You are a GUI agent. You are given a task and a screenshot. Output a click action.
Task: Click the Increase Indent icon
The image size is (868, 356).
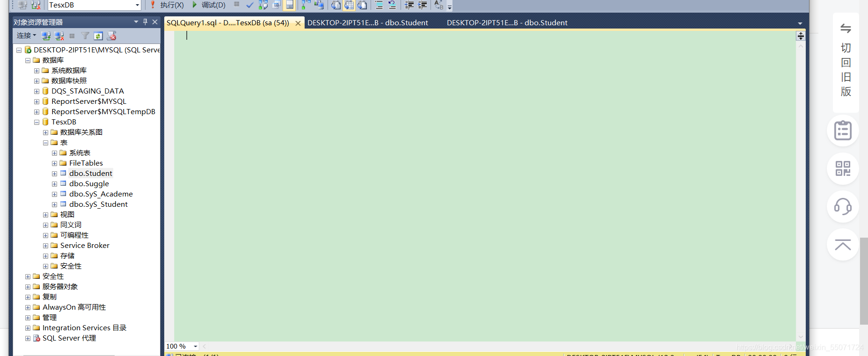tap(422, 5)
